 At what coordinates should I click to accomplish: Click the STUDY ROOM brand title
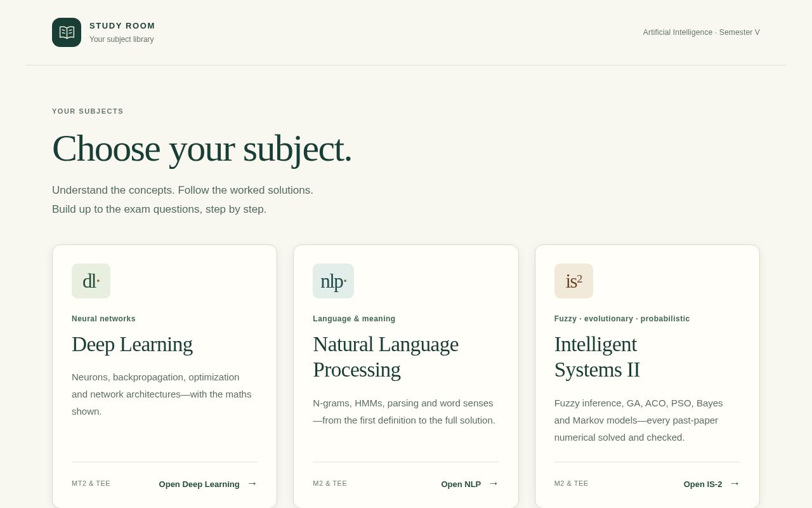coord(122,26)
